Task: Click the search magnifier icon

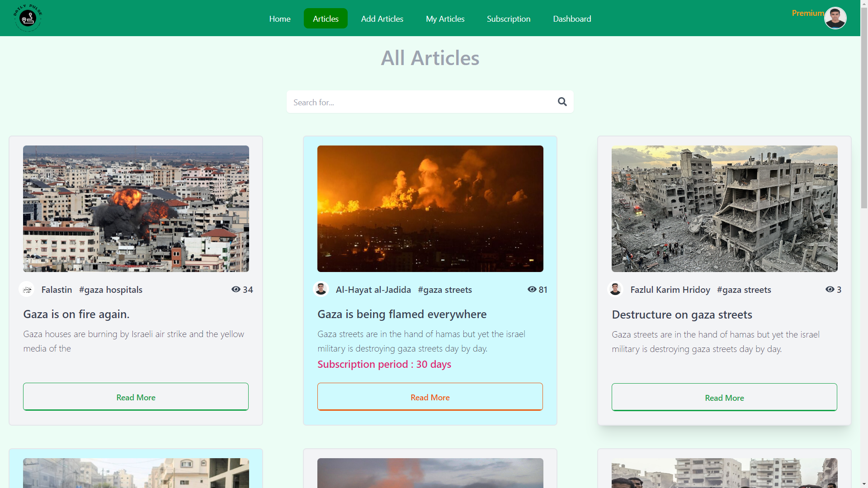Action: pos(562,102)
